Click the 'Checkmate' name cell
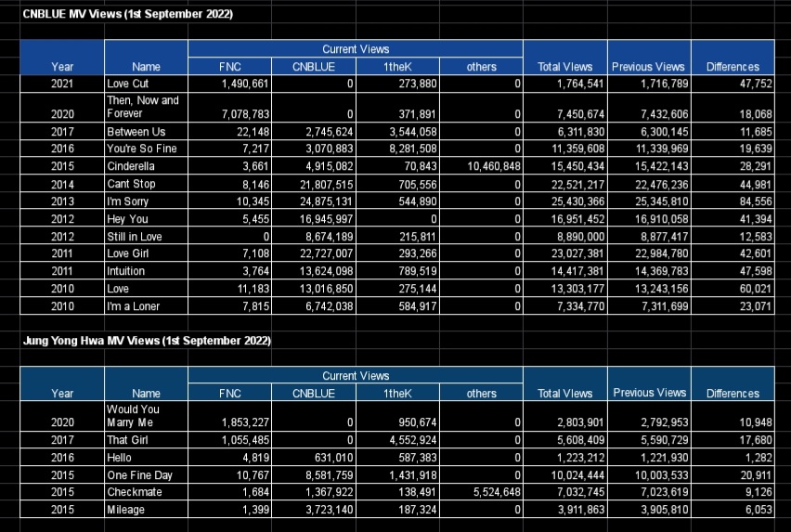This screenshot has height=532, width=791. [x=146, y=492]
